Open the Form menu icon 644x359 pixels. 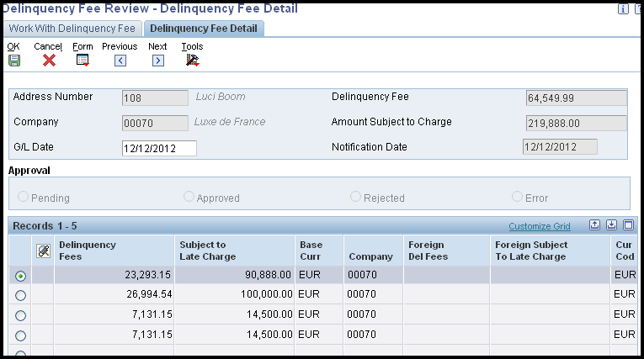pyautogui.click(x=82, y=61)
